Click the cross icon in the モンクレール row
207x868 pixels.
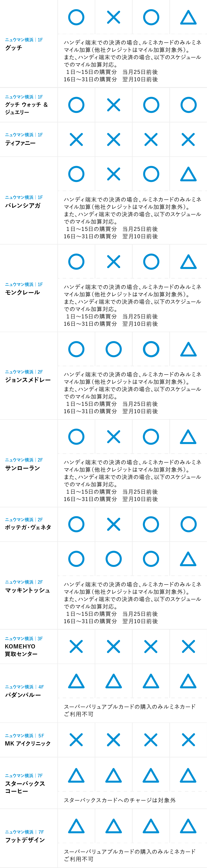[113, 261]
